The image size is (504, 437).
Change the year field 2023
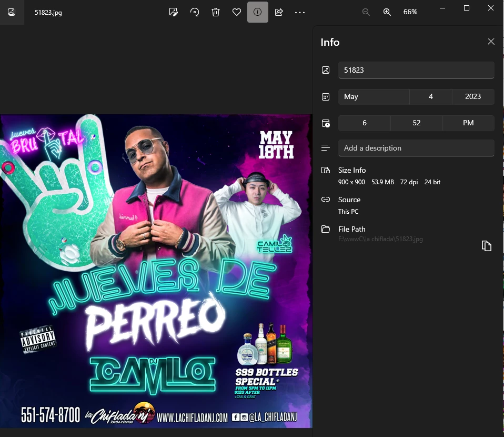pos(473,96)
